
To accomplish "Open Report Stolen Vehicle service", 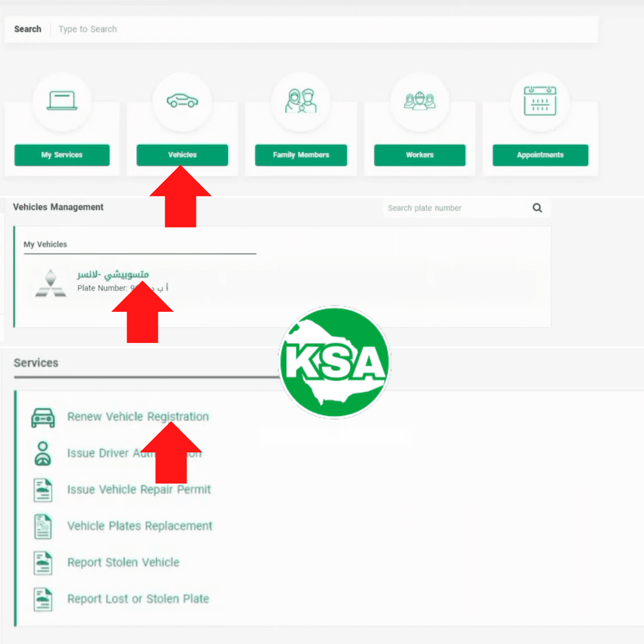I will 123,563.
